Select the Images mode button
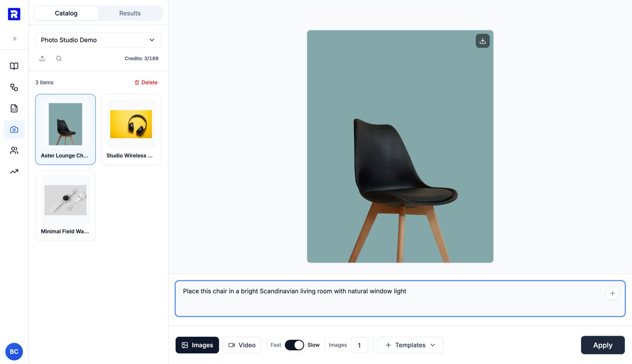This screenshot has width=632, height=364. (x=197, y=345)
